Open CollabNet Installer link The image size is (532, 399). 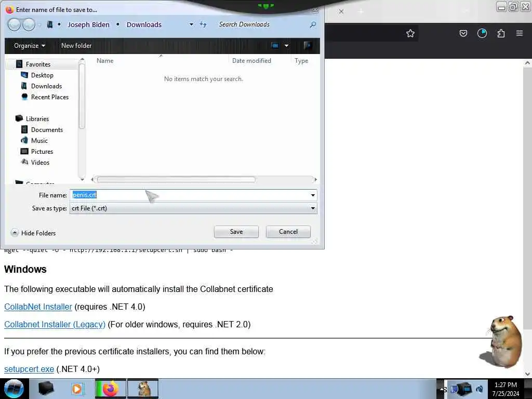click(x=38, y=307)
